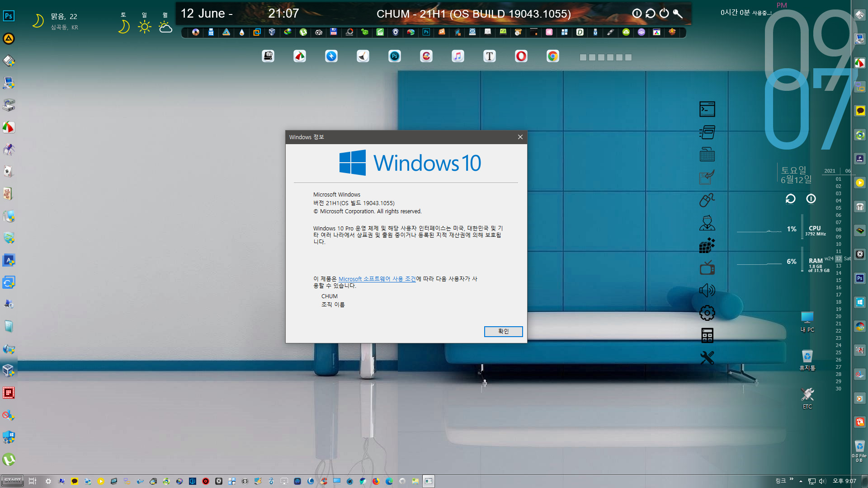868x488 pixels.
Task: Open the yellow circle triangle sidebar icon
Action: coord(9,38)
